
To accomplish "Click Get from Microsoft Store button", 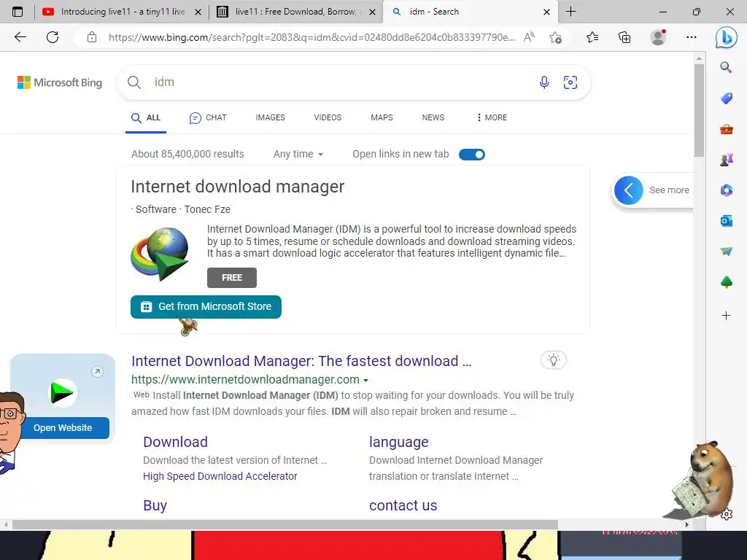I will (x=206, y=307).
